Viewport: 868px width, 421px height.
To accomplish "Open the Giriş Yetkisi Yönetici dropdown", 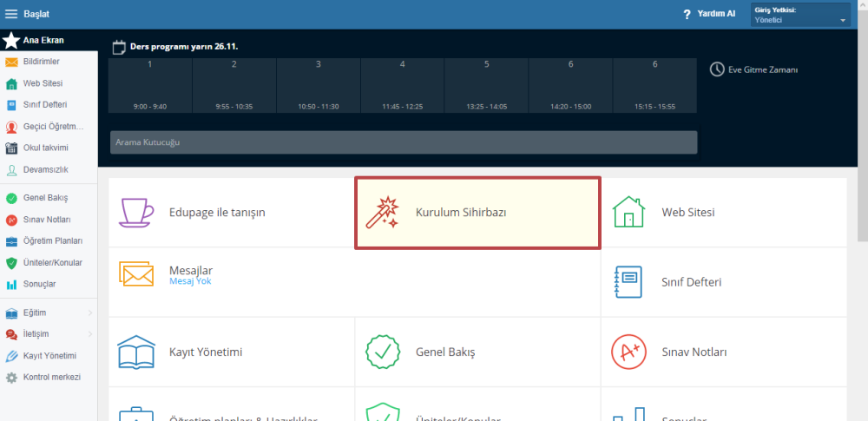I will pos(800,15).
